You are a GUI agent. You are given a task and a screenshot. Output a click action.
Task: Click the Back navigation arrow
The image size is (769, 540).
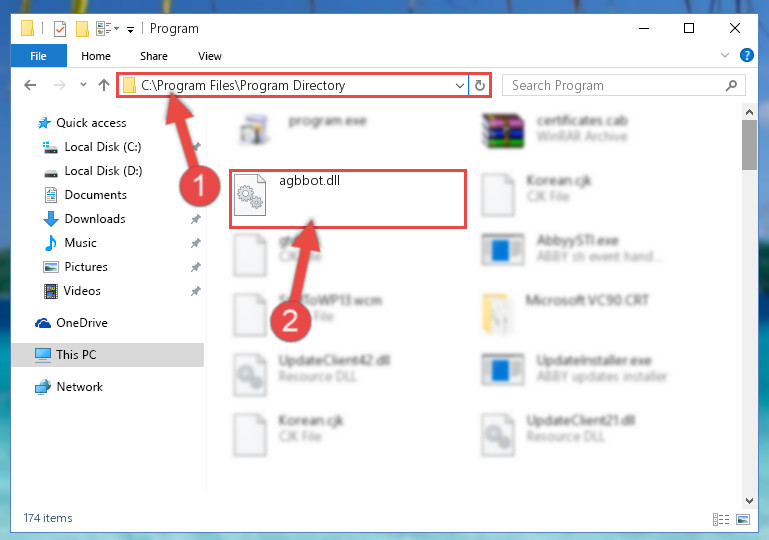tap(30, 85)
